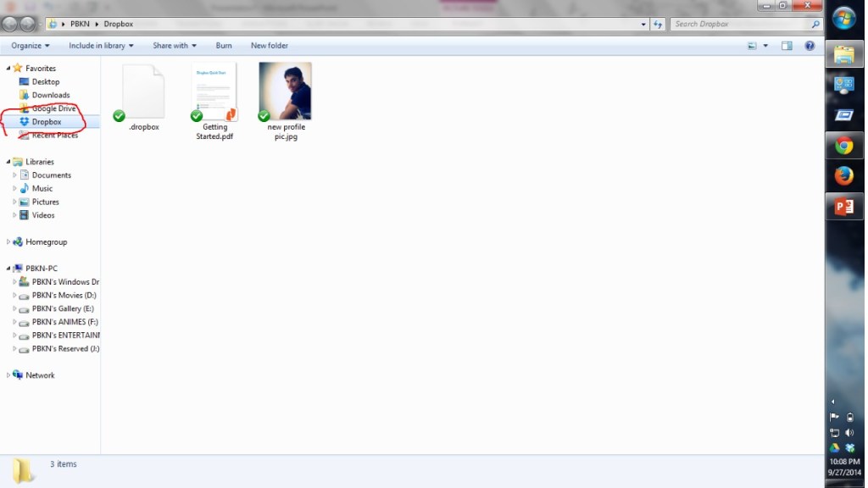Expand the Documents library tree node
868x488 pixels.
tap(14, 175)
